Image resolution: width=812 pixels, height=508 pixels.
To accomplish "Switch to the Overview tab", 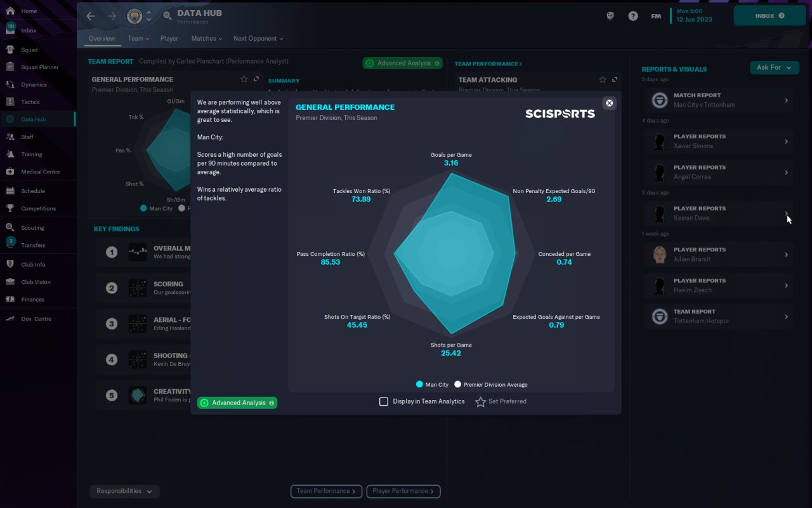I will point(101,39).
